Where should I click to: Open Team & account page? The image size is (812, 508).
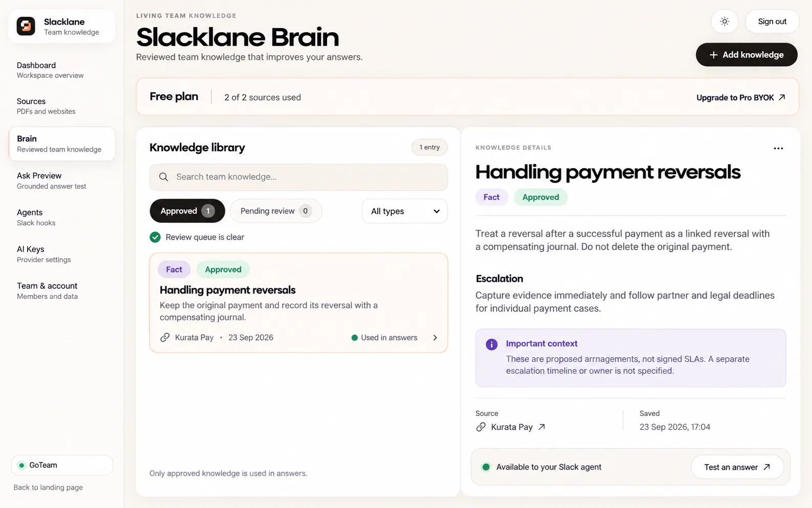(62, 291)
